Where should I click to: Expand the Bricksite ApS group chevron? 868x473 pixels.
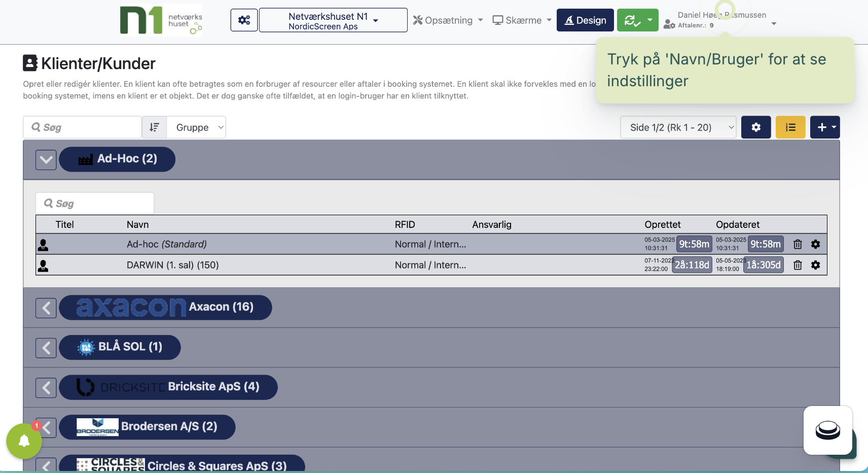click(46, 388)
